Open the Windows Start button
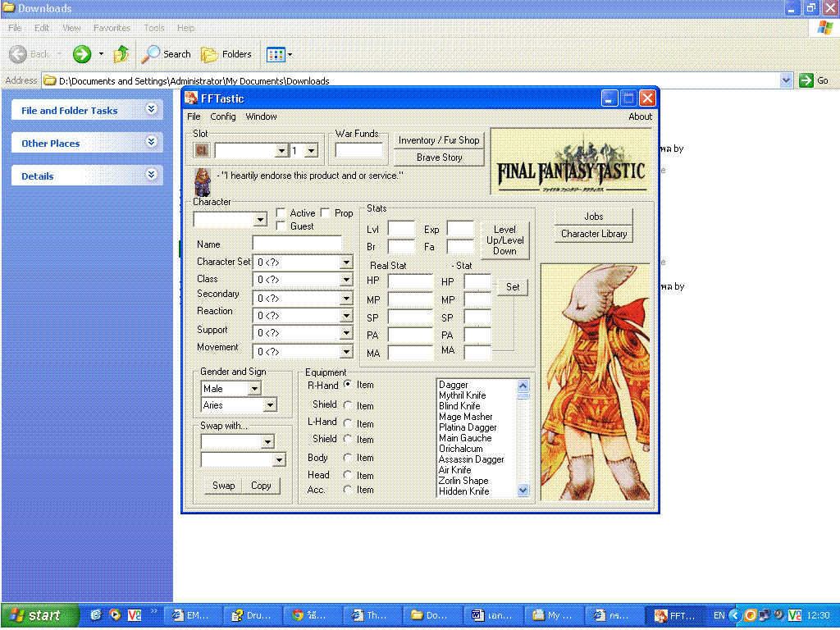Viewport: 840px width, 630px height. [39, 615]
